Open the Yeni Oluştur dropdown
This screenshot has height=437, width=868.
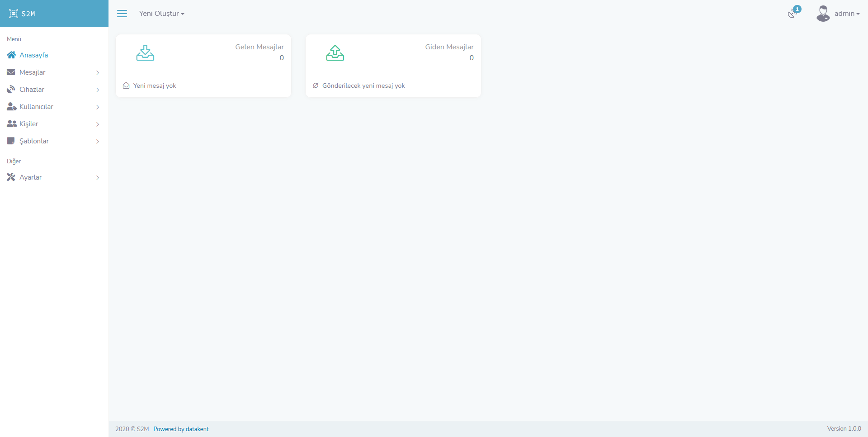pyautogui.click(x=161, y=14)
